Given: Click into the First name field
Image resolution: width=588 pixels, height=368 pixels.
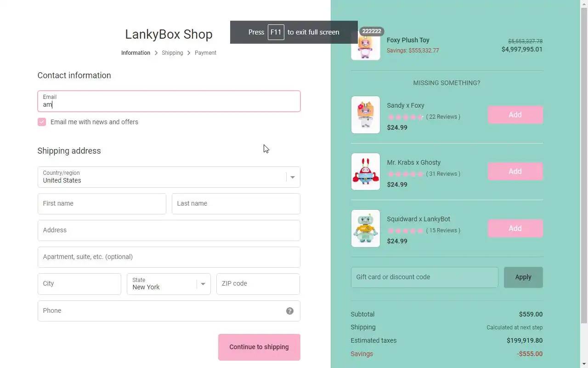Looking at the screenshot, I should point(102,204).
